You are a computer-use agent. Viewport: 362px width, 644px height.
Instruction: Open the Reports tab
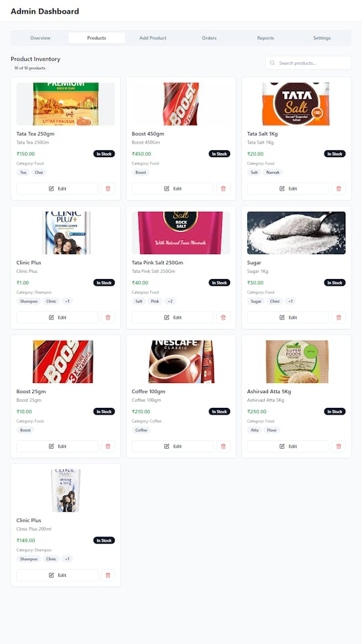click(265, 38)
